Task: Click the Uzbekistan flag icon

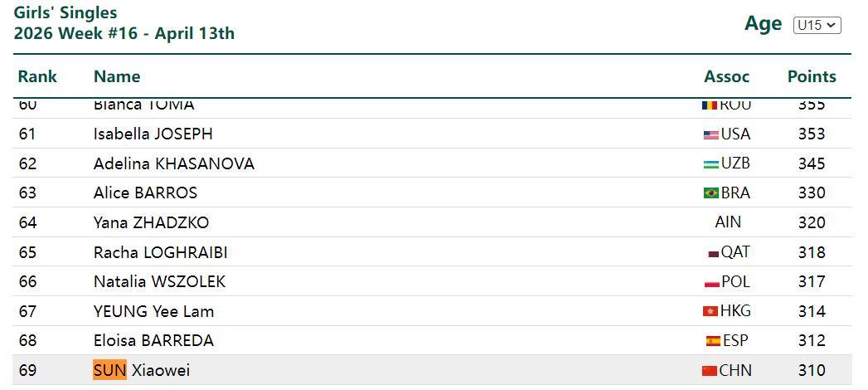Action: [x=710, y=164]
